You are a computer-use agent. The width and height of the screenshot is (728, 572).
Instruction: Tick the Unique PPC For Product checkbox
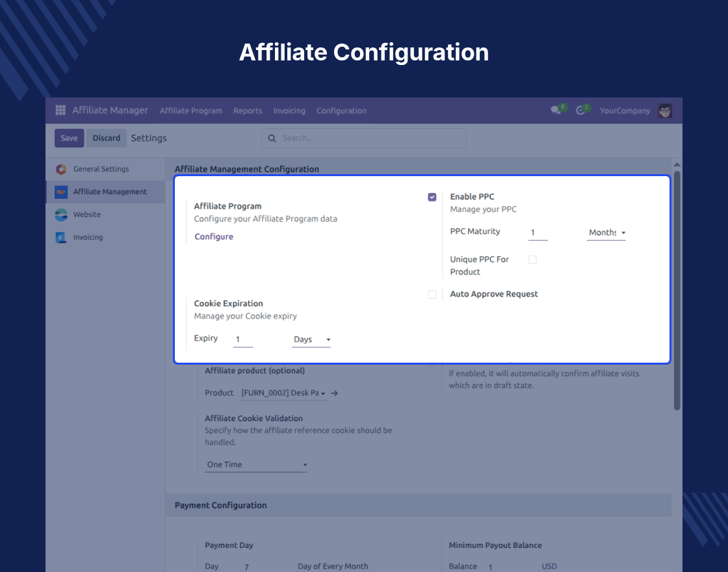[532, 259]
